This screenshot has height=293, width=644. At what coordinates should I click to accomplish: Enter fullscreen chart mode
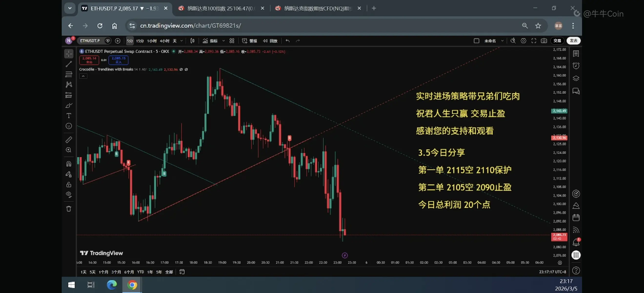point(534,41)
